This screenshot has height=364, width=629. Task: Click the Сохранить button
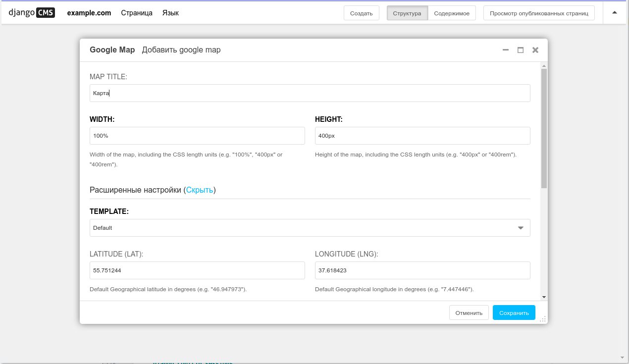click(x=514, y=312)
